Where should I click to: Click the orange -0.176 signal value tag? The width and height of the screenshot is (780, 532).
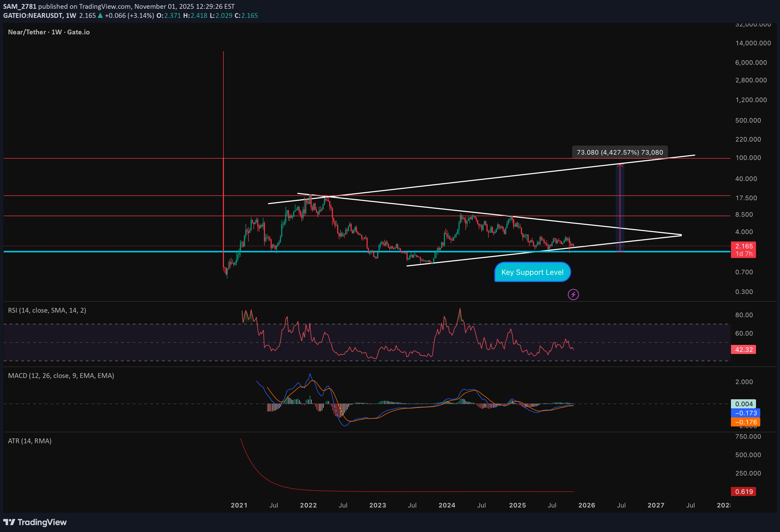745,422
